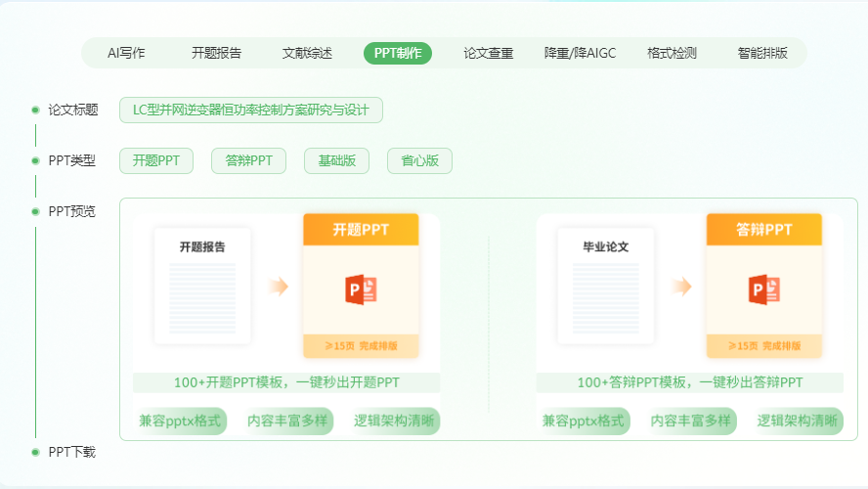Choose the 答辩PPT type option

pyautogui.click(x=248, y=160)
